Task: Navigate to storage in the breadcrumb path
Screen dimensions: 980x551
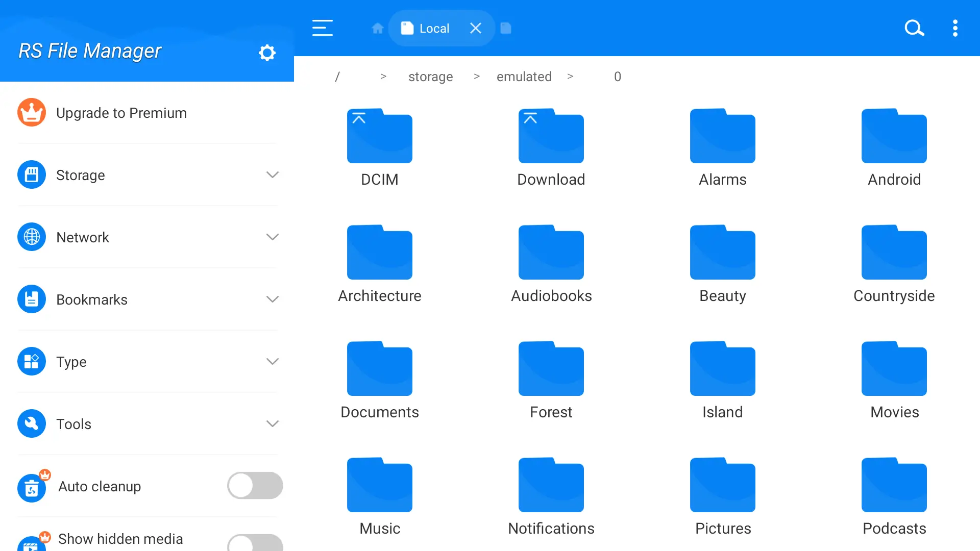Action: (x=430, y=77)
